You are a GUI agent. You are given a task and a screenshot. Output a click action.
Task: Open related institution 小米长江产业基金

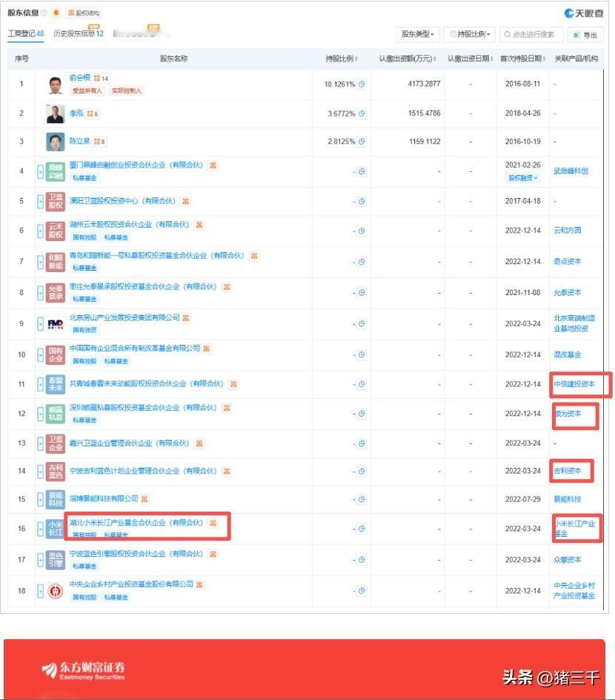point(575,528)
